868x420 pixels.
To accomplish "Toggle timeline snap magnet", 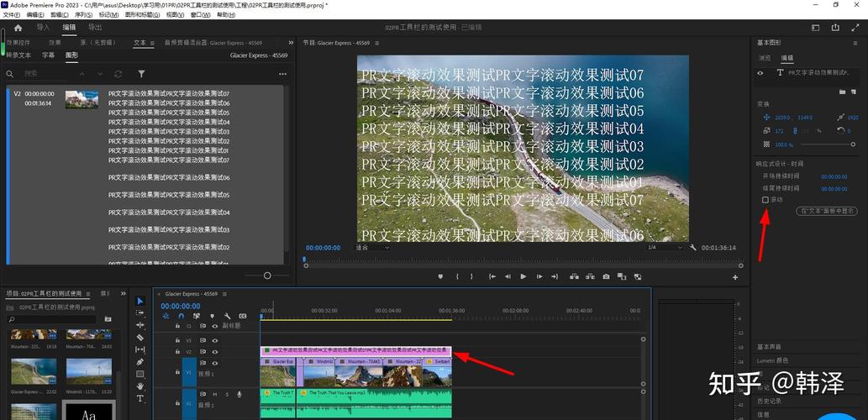I will pos(181,316).
